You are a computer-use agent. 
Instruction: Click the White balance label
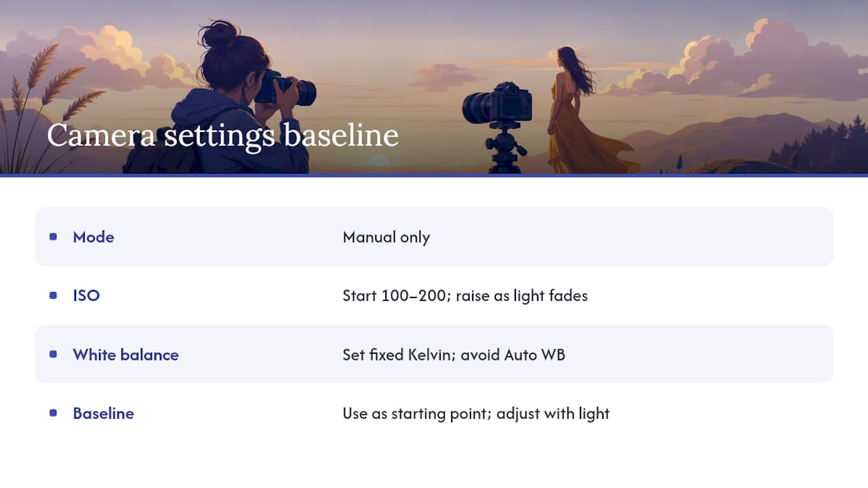click(125, 354)
